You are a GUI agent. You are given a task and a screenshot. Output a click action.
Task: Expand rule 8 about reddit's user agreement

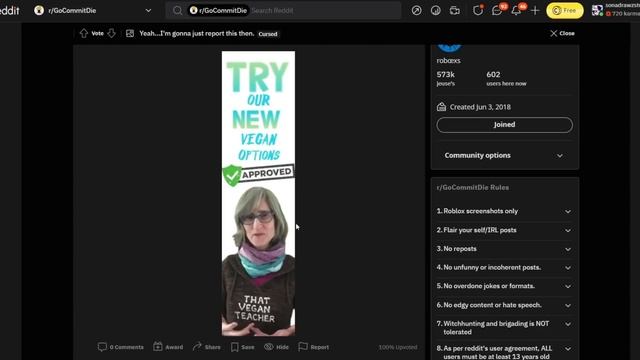click(x=504, y=351)
